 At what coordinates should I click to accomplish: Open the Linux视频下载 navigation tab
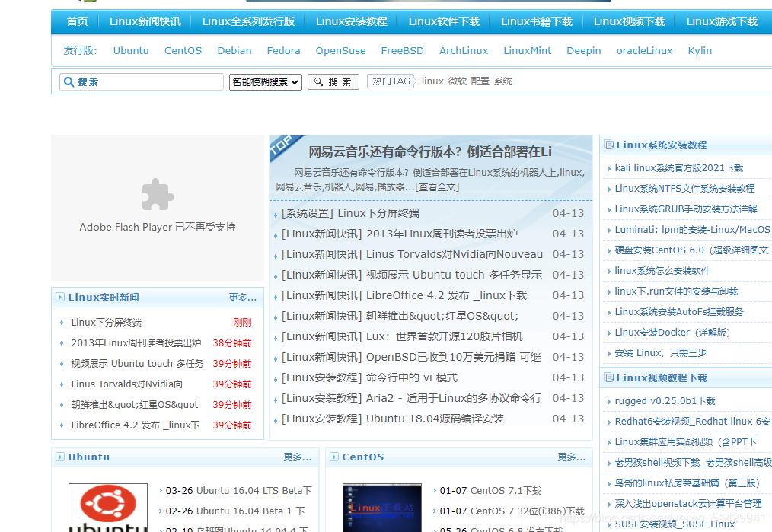(629, 21)
